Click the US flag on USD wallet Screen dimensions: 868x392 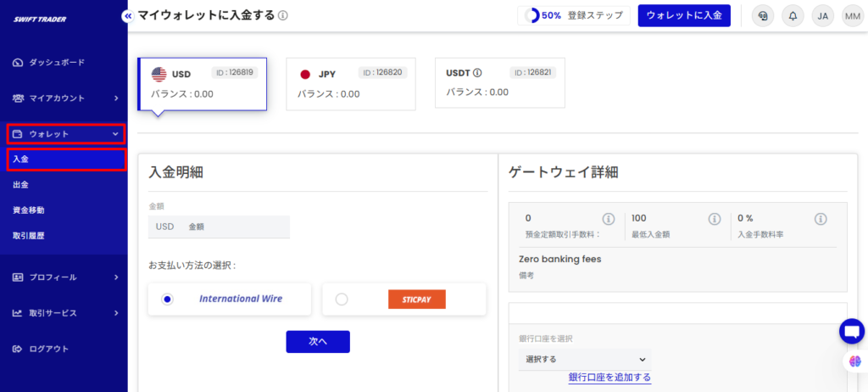[159, 75]
